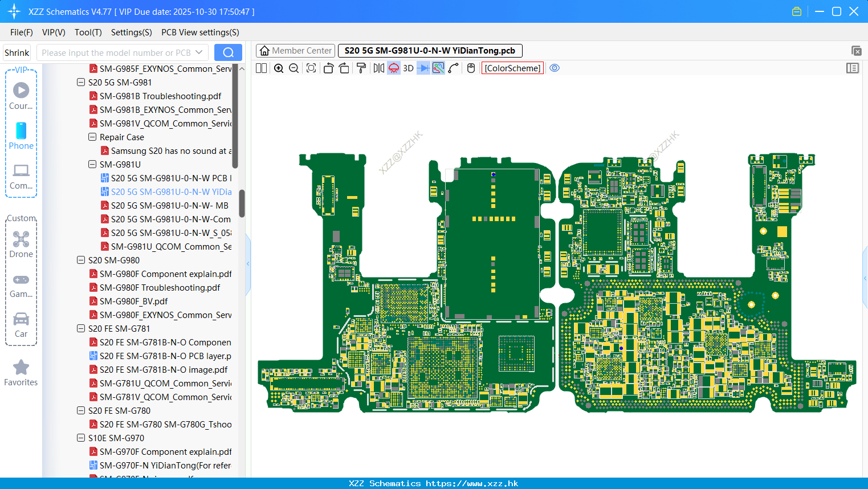Collapse the S10E SM-G970 tree node
Screen dimensions: 868x489
[x=81, y=438]
